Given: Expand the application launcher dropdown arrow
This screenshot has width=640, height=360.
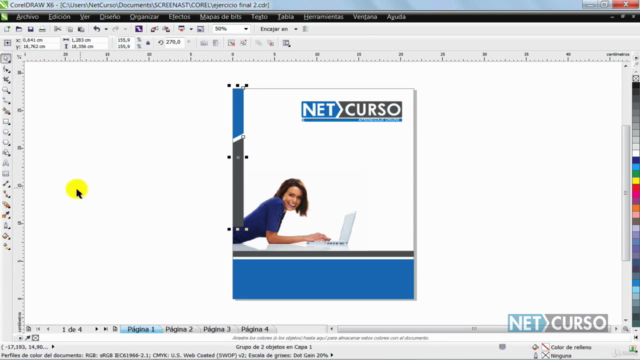Looking at the screenshot, I should coord(191,29).
